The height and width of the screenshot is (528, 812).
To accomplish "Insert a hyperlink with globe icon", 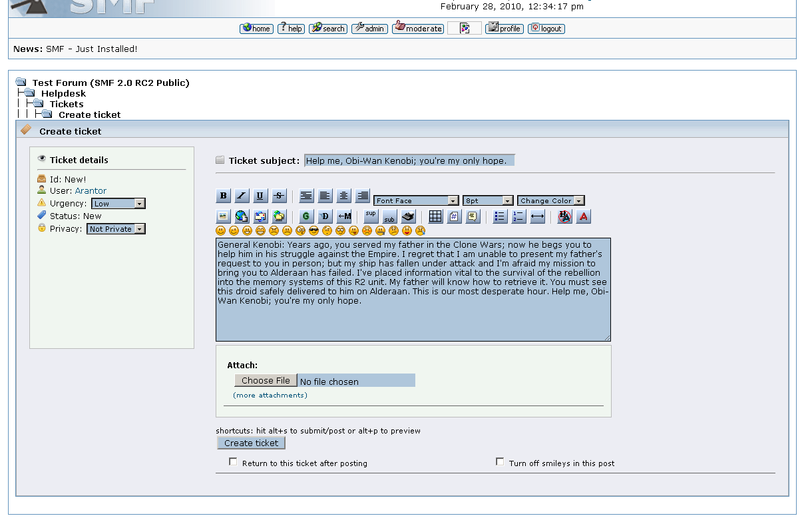I will point(242,216).
